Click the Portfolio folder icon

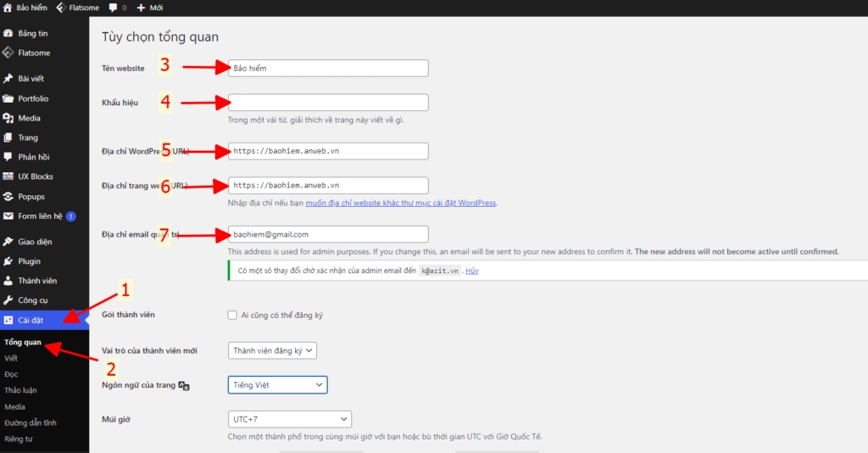(x=8, y=98)
